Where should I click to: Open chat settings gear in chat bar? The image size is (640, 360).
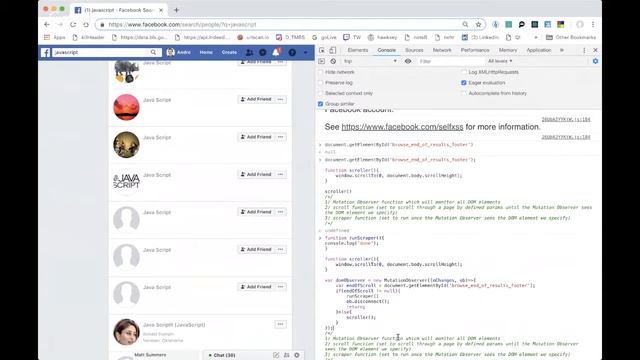click(x=297, y=355)
